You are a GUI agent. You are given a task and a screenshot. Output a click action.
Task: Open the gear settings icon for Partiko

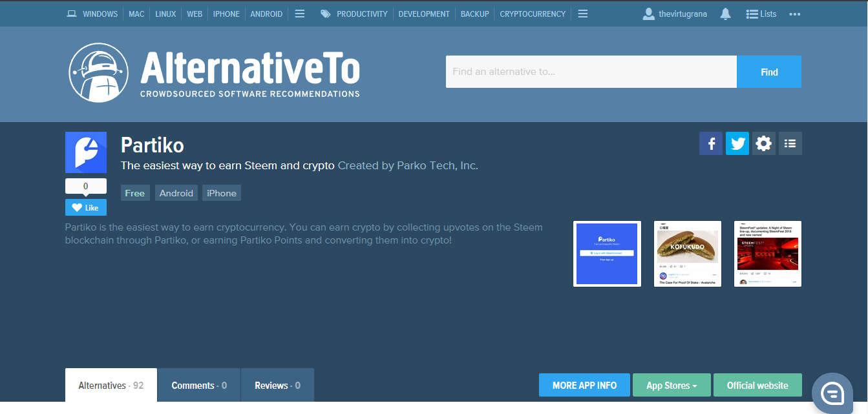(764, 143)
